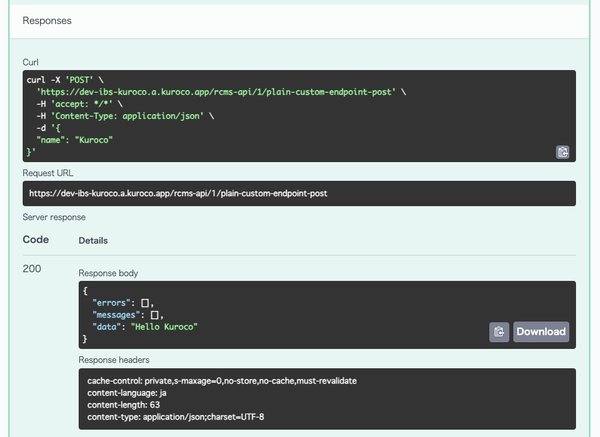The image size is (600, 437).
Task: Copy the curl command to clipboard
Action: click(562, 152)
